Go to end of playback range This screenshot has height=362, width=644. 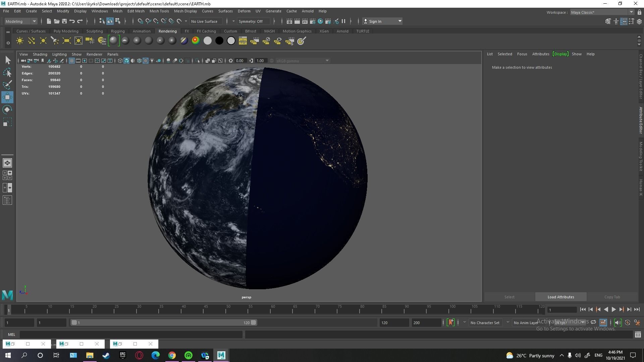[637, 310]
